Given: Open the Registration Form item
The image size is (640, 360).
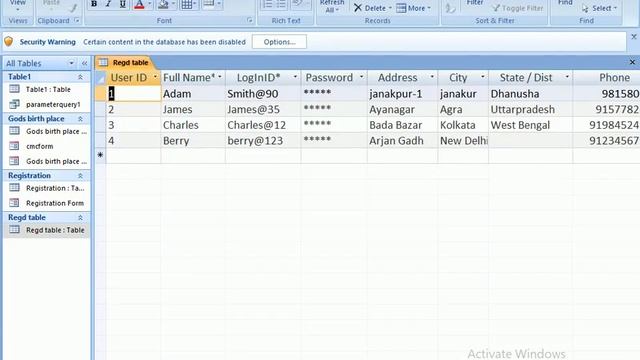Looking at the screenshot, I should point(47,203).
